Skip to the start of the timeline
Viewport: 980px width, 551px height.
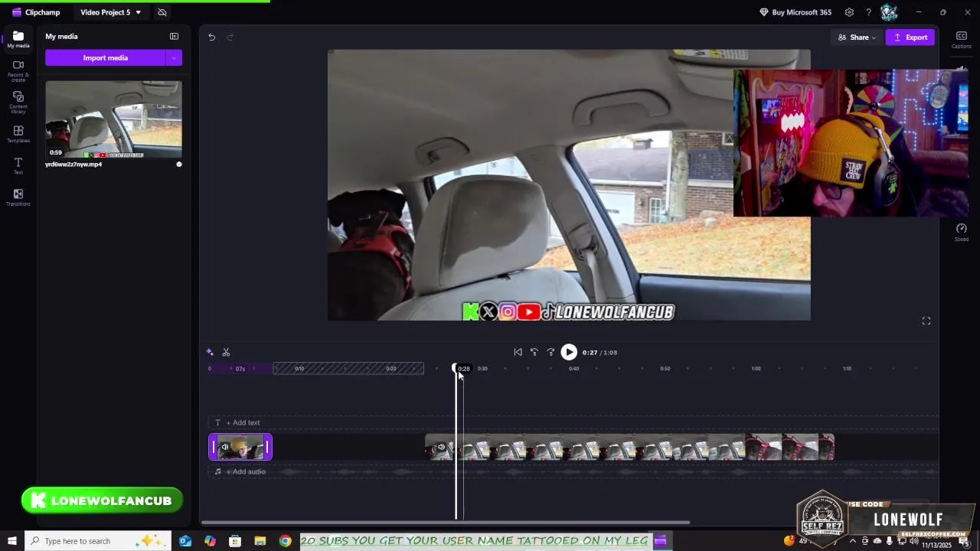click(x=518, y=352)
